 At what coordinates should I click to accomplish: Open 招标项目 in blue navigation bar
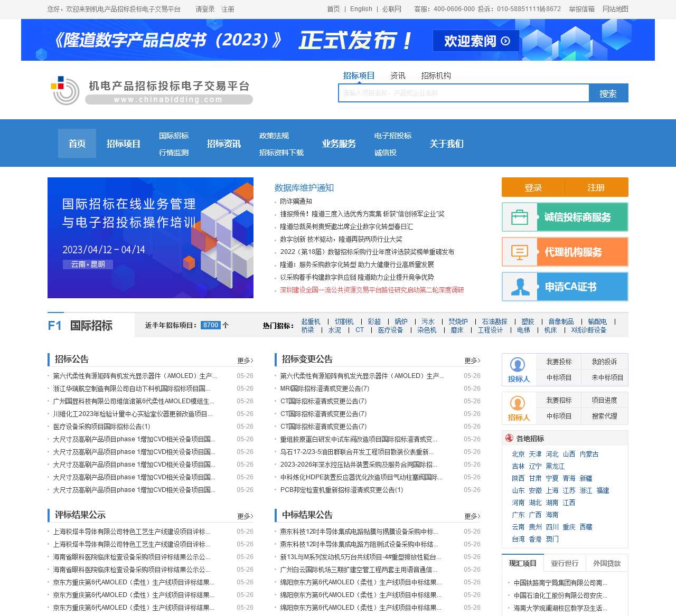[123, 144]
